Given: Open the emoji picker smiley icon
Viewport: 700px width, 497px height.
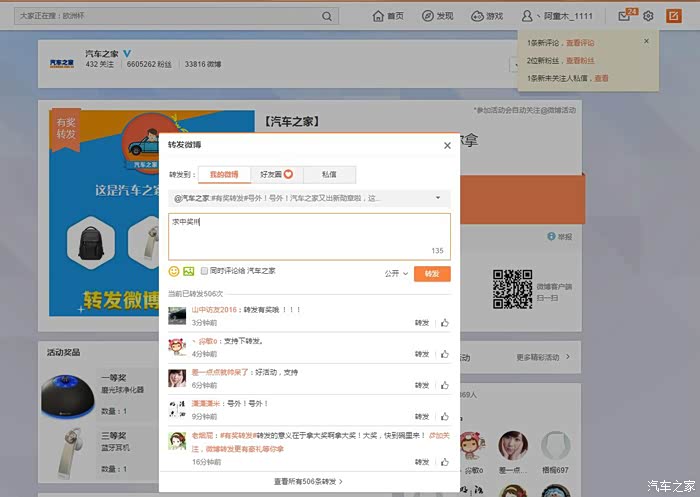Looking at the screenshot, I should tap(174, 271).
